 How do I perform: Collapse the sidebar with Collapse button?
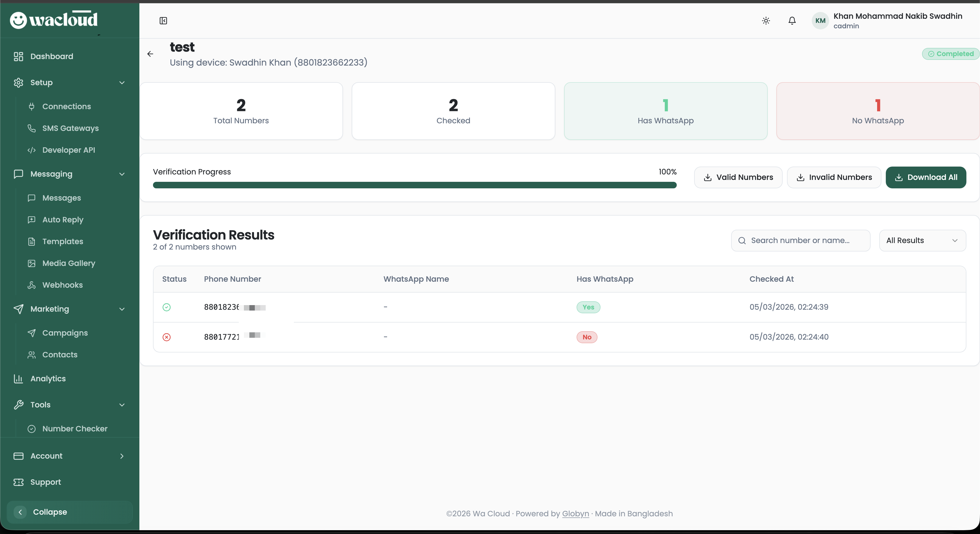point(50,512)
